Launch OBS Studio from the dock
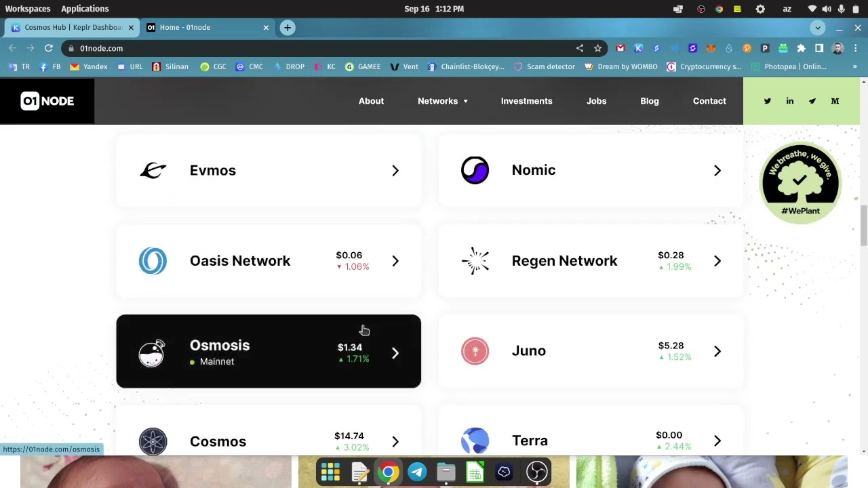868x488 pixels. click(x=536, y=472)
